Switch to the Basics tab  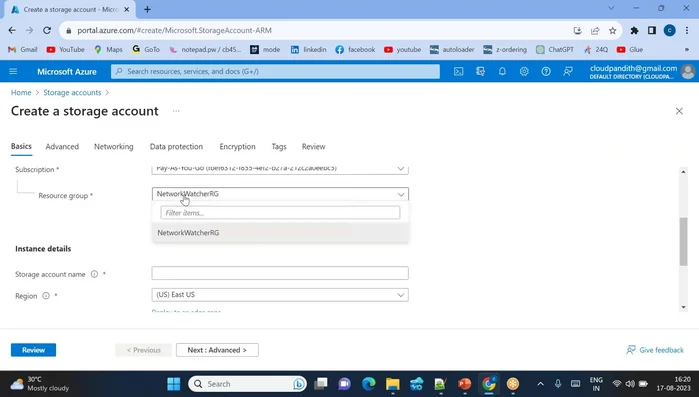pos(21,146)
